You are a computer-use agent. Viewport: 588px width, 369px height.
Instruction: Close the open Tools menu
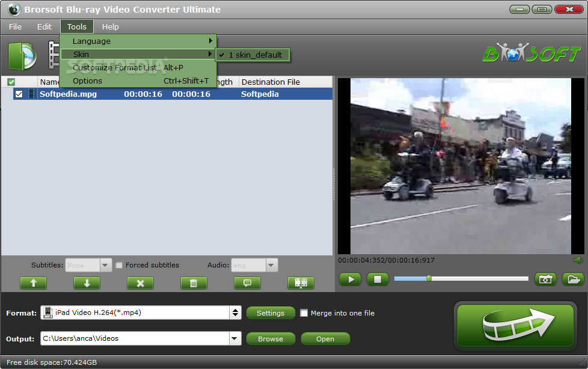[x=77, y=26]
